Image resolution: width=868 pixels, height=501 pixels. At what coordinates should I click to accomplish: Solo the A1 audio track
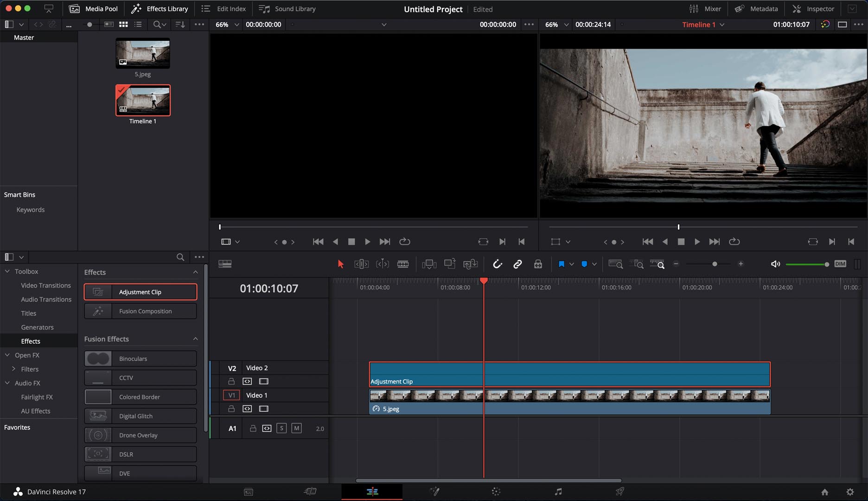coord(281,428)
